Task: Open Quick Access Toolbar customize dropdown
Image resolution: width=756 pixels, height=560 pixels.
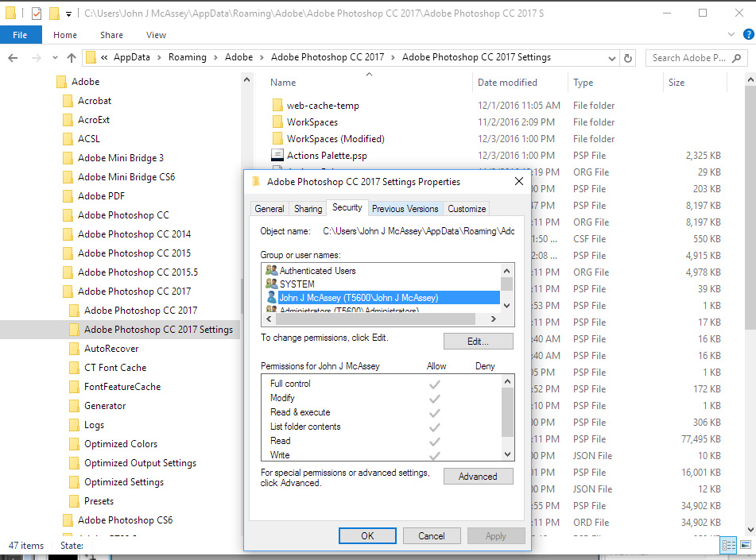Action: (x=69, y=14)
